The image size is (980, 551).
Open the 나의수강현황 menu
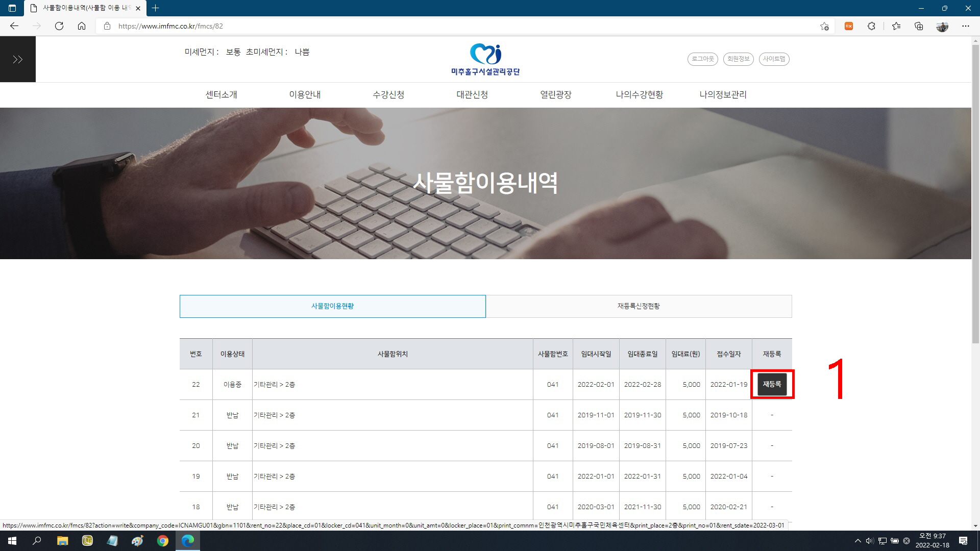coord(639,95)
